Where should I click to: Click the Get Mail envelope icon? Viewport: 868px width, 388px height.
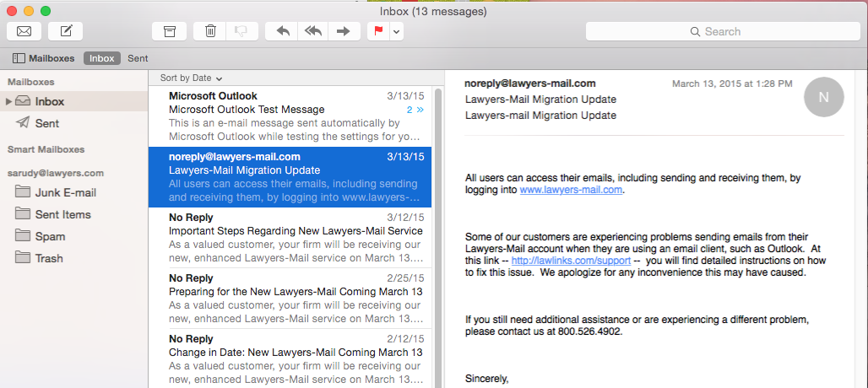tap(24, 31)
